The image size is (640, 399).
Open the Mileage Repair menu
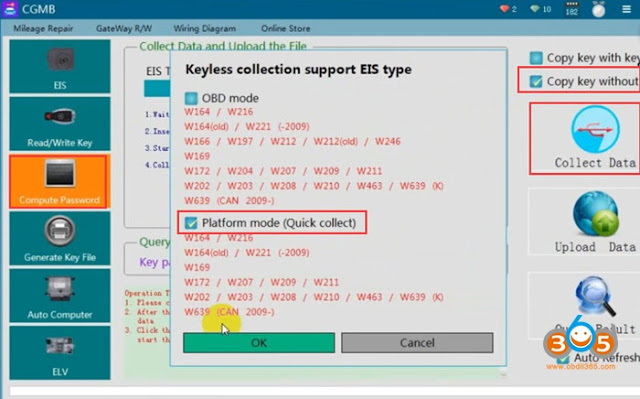[x=43, y=29]
